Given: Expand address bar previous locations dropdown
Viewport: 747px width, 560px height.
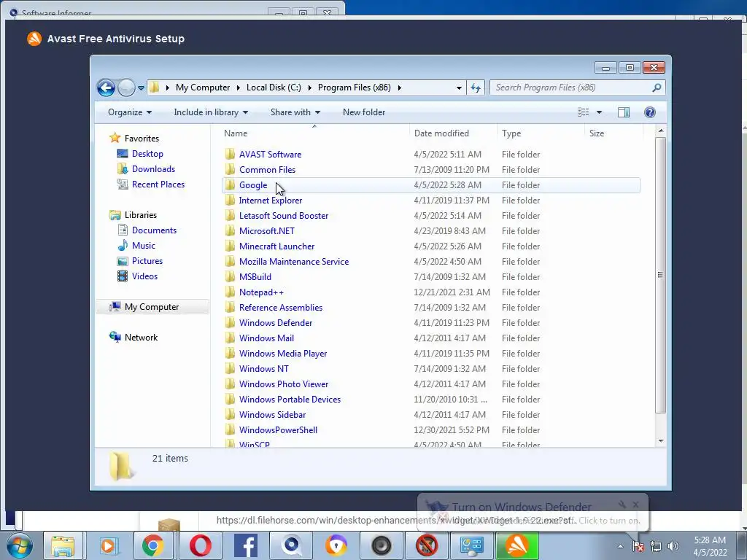Looking at the screenshot, I should tap(459, 88).
